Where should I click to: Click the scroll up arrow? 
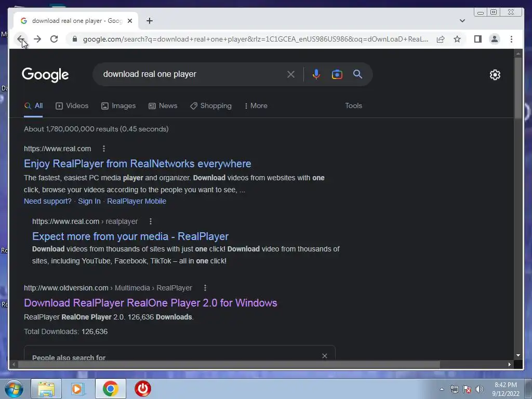click(518, 54)
